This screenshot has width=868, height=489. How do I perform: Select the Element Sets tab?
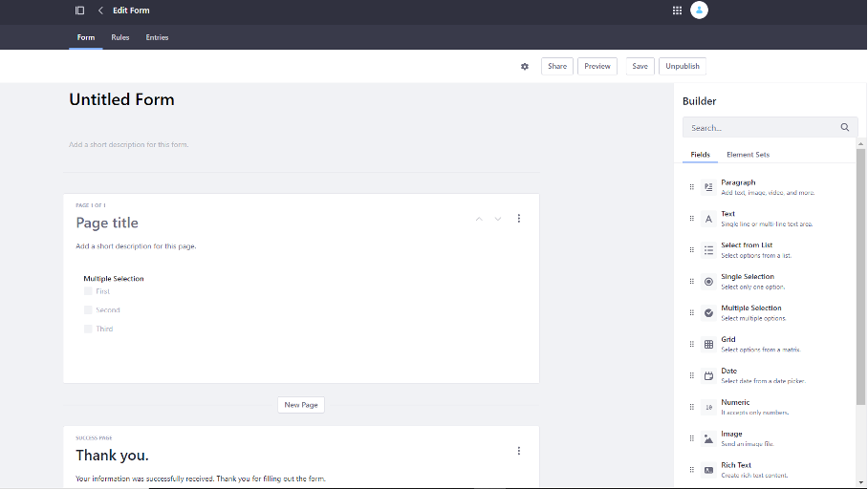(748, 155)
